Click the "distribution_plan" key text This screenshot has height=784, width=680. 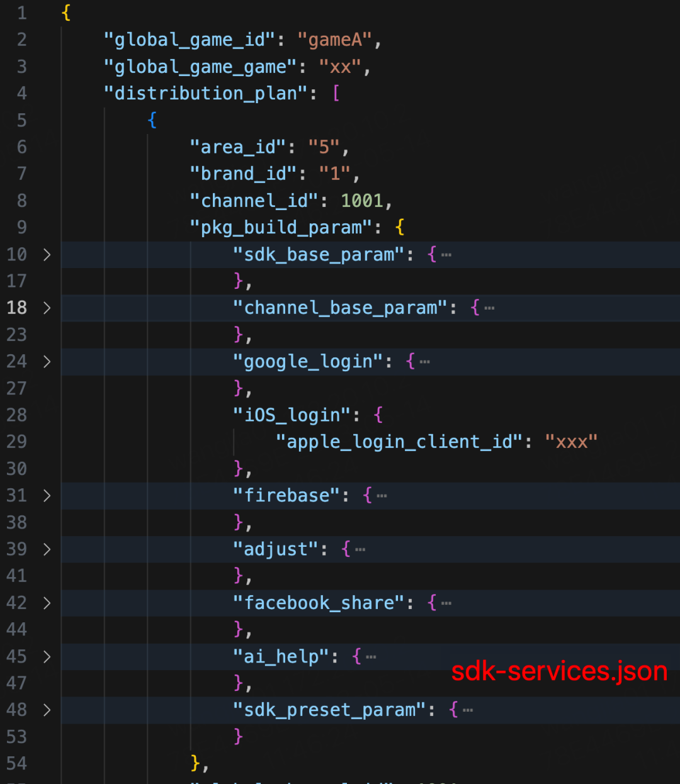coord(206,94)
